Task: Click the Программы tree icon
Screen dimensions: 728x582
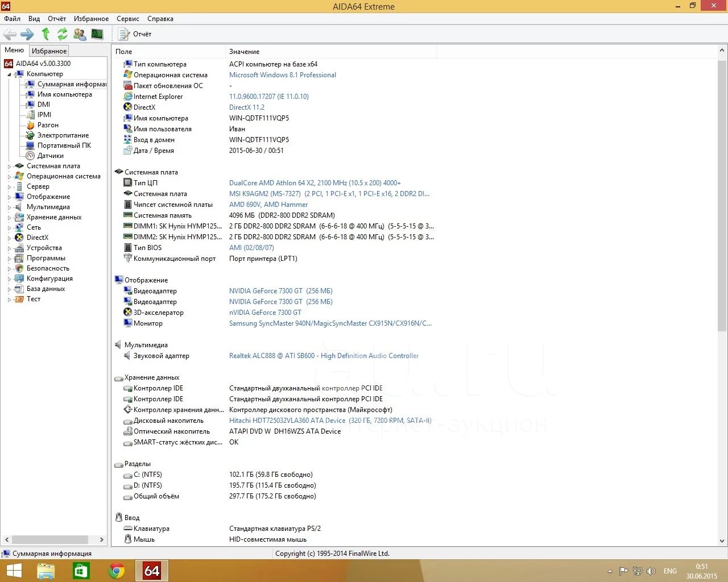Action: coord(19,258)
